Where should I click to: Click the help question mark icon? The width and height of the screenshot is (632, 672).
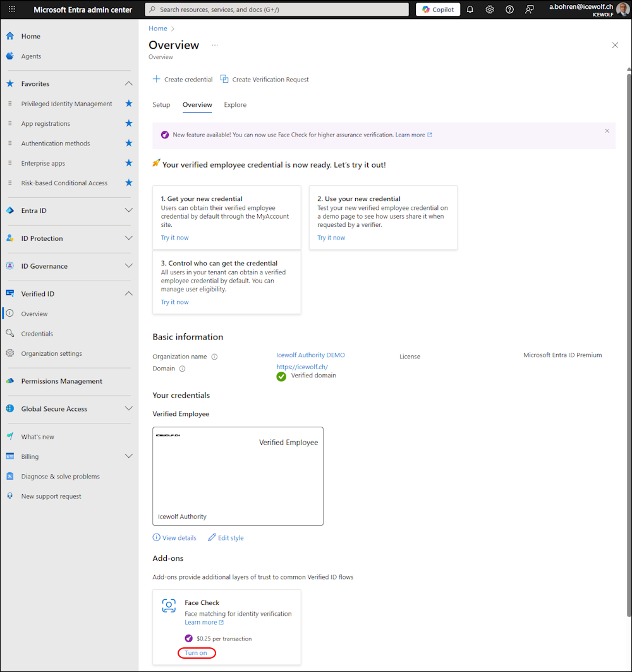[509, 9]
